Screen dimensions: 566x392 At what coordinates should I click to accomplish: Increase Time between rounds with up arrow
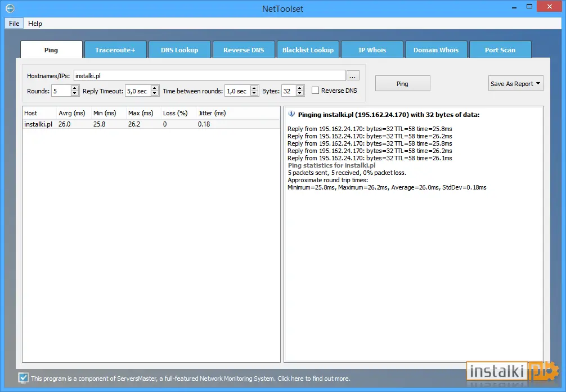pos(254,88)
